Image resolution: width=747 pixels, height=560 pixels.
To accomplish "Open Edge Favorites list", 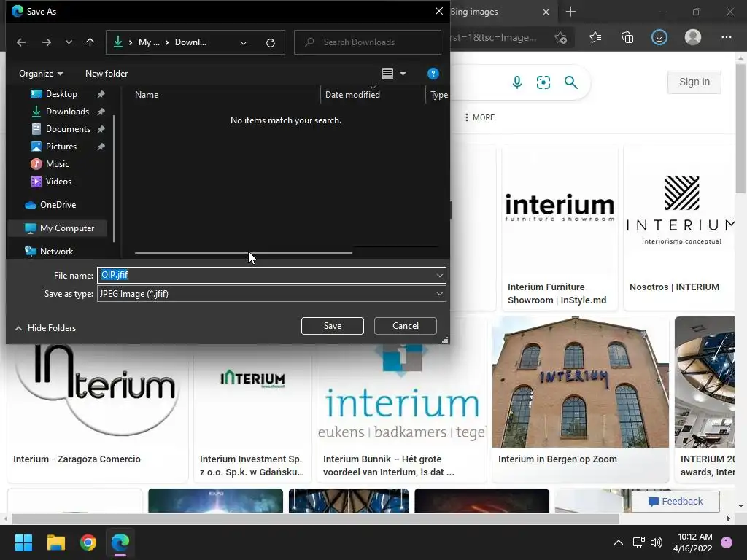I will click(x=595, y=38).
